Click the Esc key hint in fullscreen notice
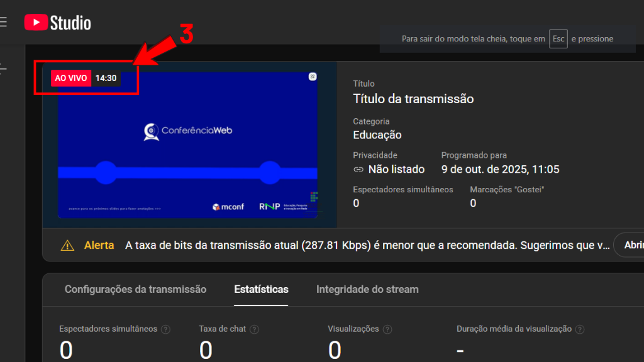This screenshot has height=362, width=644. (558, 39)
